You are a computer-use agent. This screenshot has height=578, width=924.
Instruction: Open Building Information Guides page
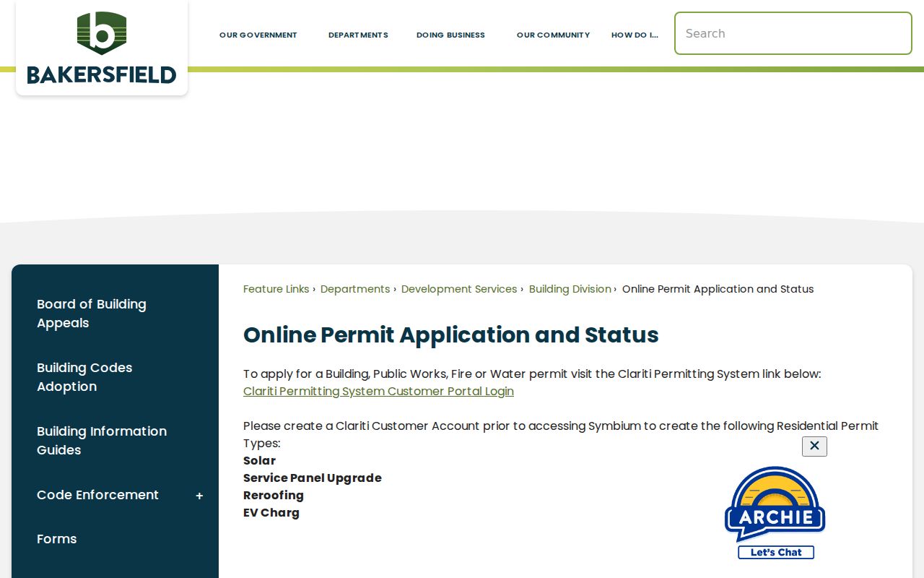tap(102, 441)
